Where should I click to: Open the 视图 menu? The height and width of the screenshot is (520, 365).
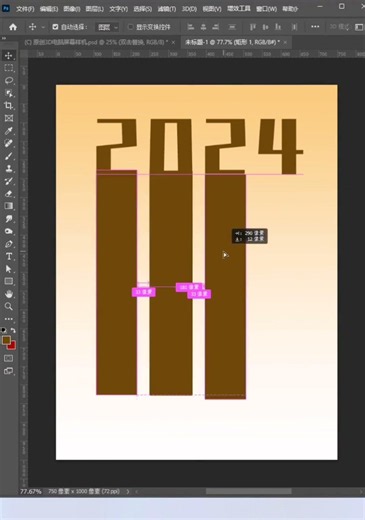[x=212, y=9]
